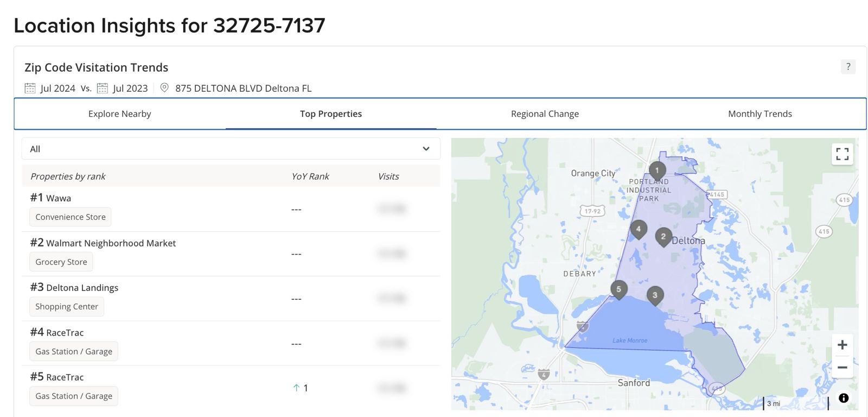Select the Top Properties tab
The image size is (868, 417).
[x=331, y=113]
